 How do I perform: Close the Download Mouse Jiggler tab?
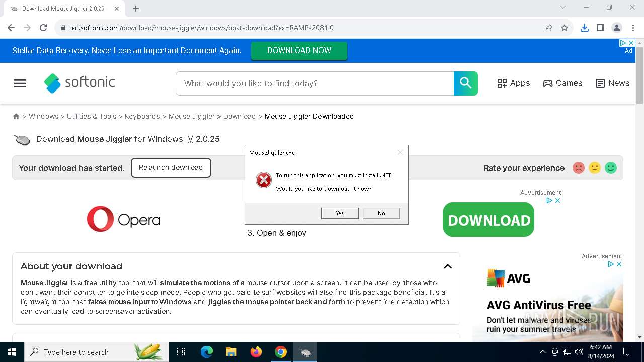tap(117, 8)
